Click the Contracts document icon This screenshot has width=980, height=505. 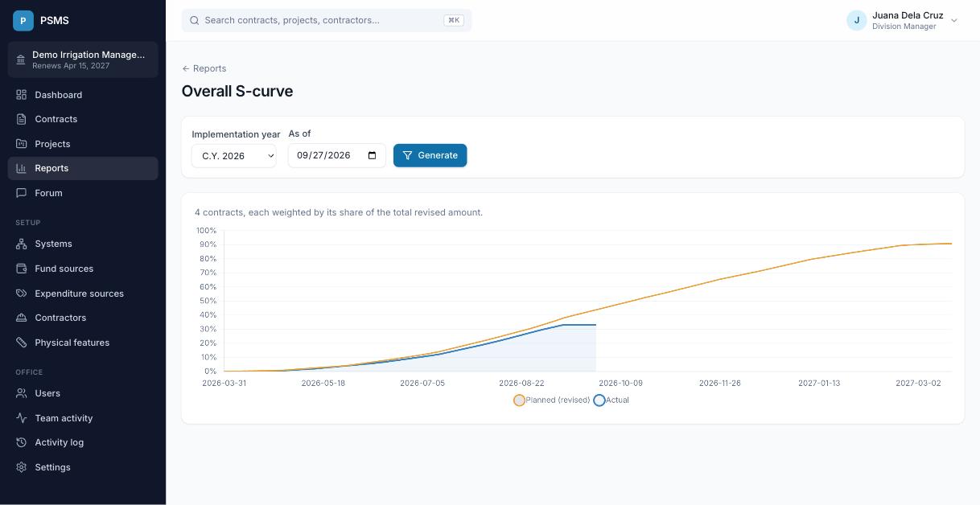click(22, 119)
